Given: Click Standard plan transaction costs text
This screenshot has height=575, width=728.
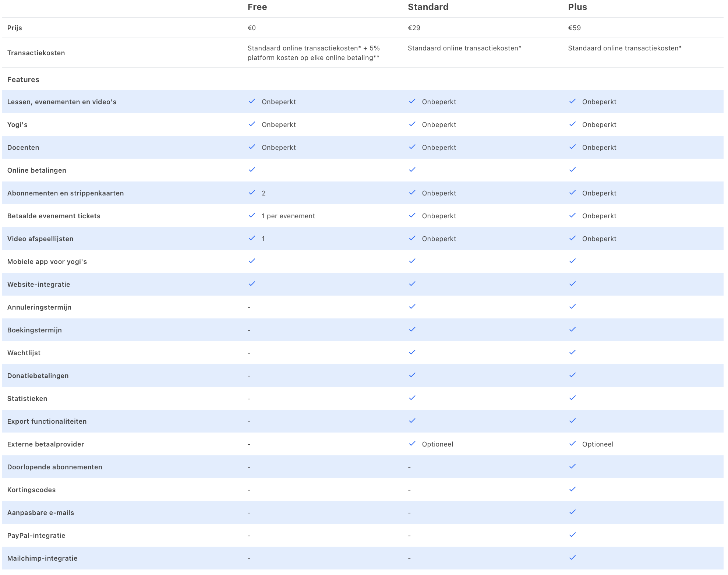Looking at the screenshot, I should (464, 48).
